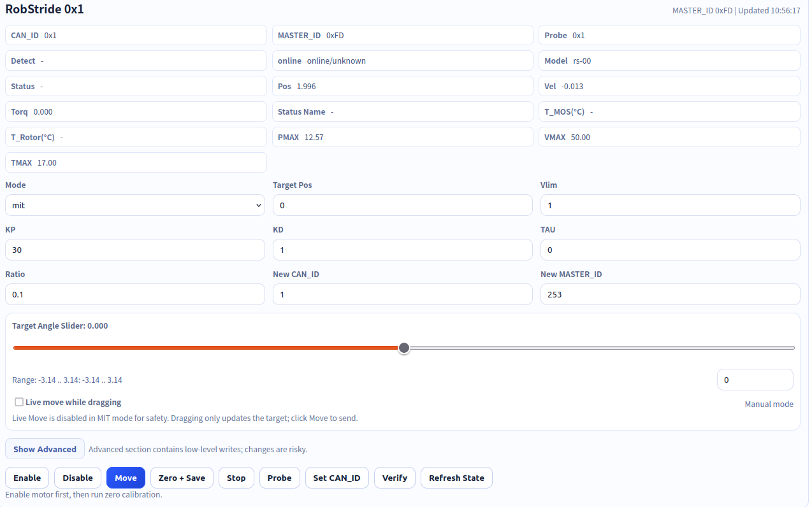Click the Disable button

click(x=78, y=478)
